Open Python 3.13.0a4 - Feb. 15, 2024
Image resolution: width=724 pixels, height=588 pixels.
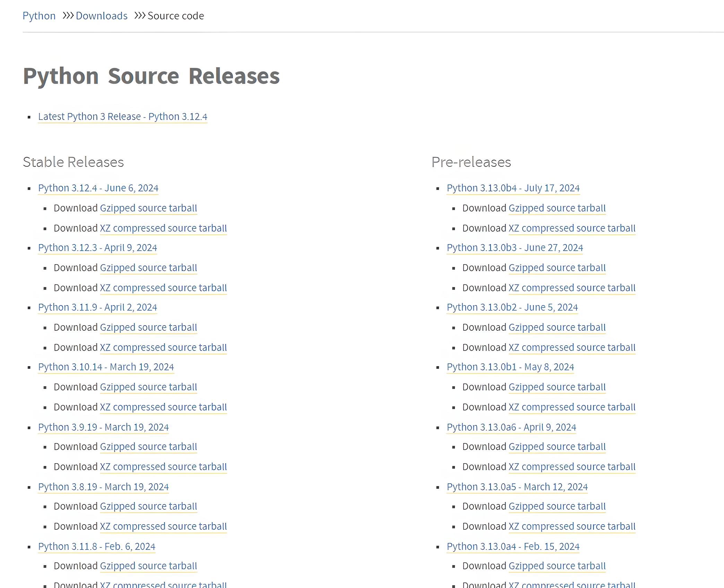pyautogui.click(x=513, y=546)
